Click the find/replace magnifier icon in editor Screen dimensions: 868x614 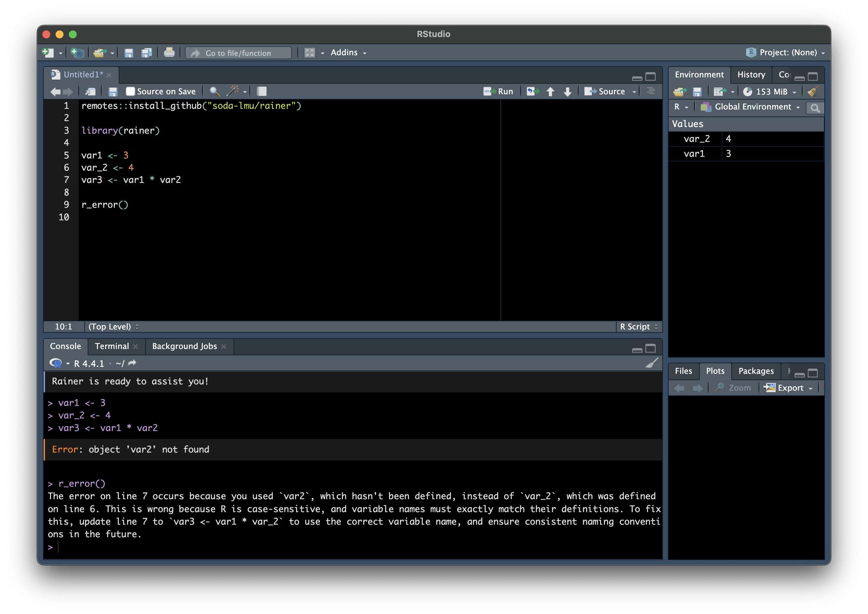click(x=214, y=92)
